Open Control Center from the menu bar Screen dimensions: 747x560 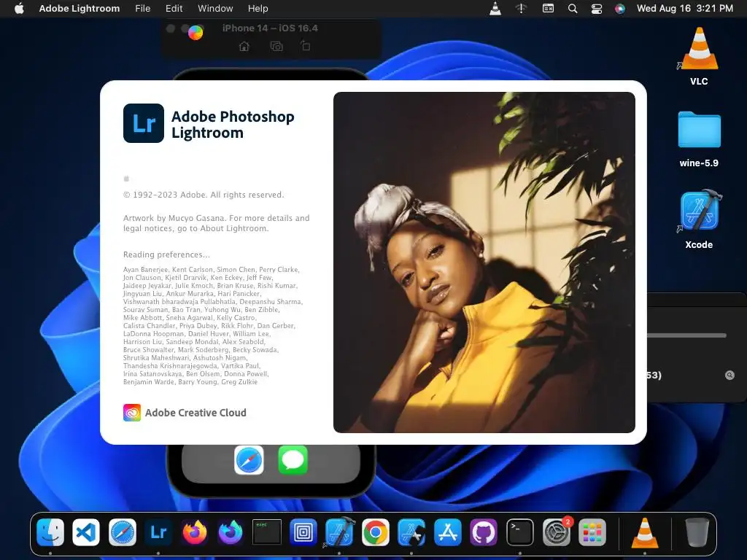click(x=597, y=8)
